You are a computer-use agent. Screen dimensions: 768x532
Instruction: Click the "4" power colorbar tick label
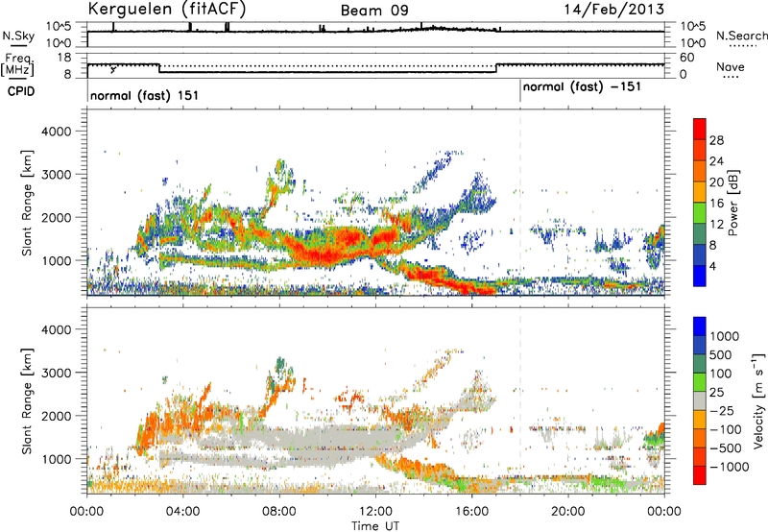pos(713,266)
